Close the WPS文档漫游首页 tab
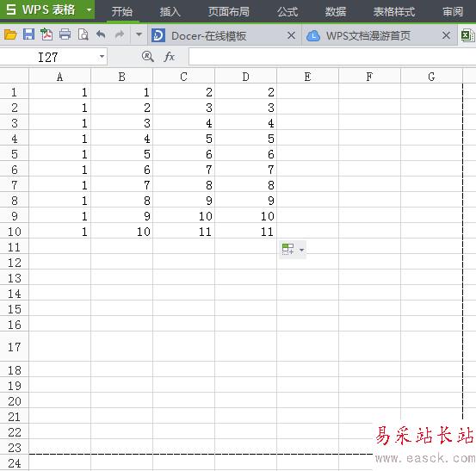476x471 pixels. point(446,35)
